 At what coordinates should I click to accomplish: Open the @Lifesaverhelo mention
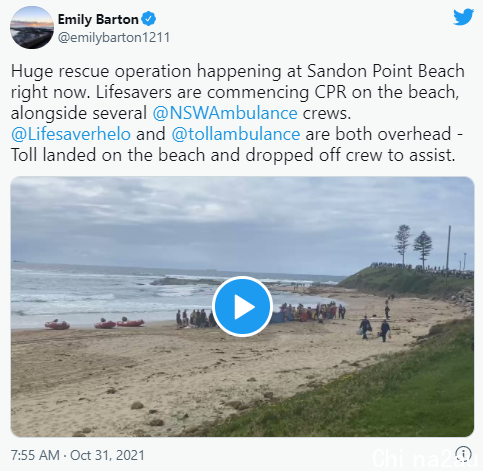tap(71, 134)
